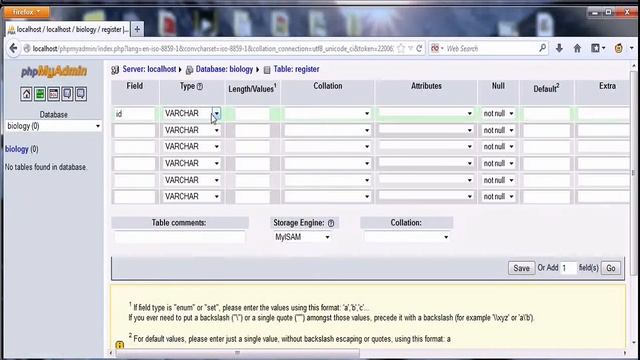640x360 pixels.
Task: Open the Attributes dropdown in the third row
Action: click(426, 146)
